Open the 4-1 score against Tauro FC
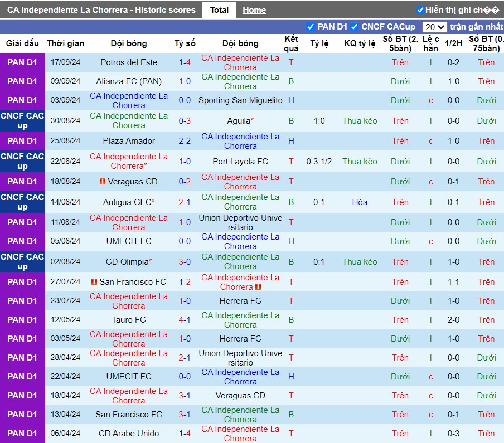The height and width of the screenshot is (443, 504). pyautogui.click(x=185, y=320)
